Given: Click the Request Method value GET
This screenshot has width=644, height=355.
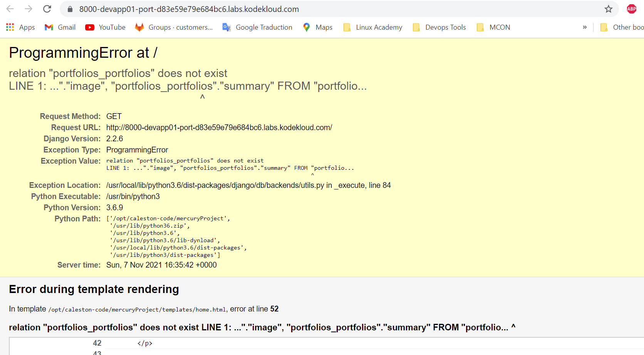Looking at the screenshot, I should coord(114,116).
